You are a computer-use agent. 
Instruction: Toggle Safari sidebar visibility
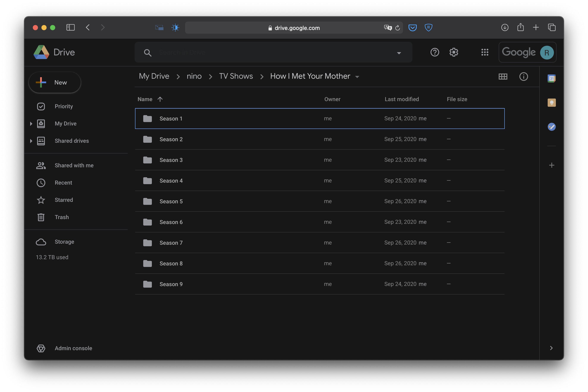71,28
